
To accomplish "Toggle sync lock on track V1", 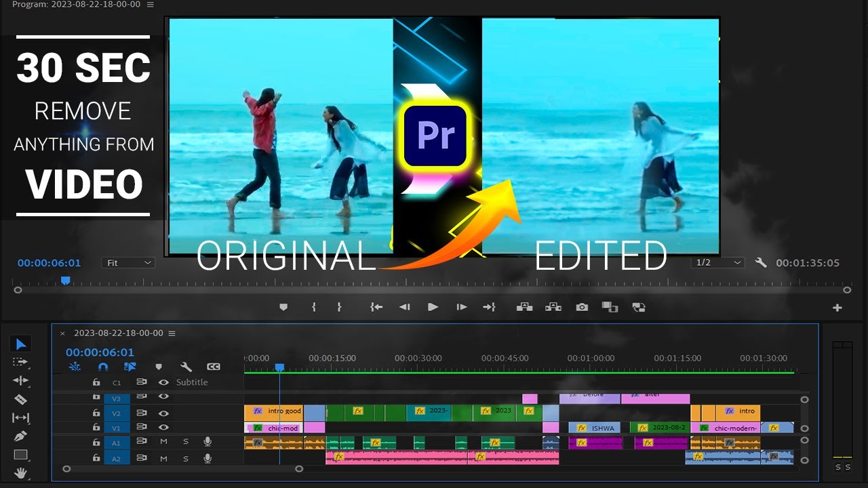I will tap(142, 428).
